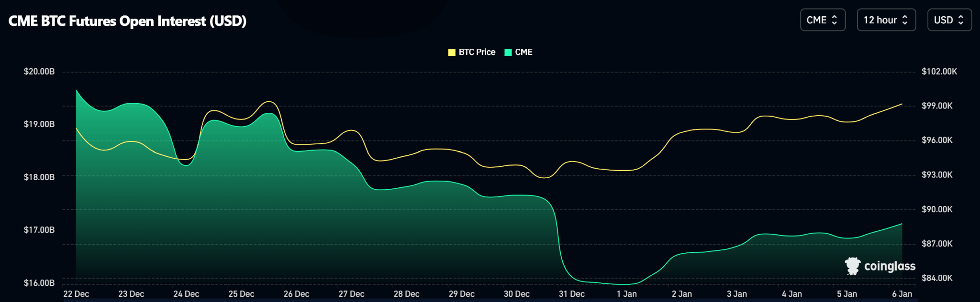
Task: Select the 6 Jan date on x-axis
Action: 902,294
